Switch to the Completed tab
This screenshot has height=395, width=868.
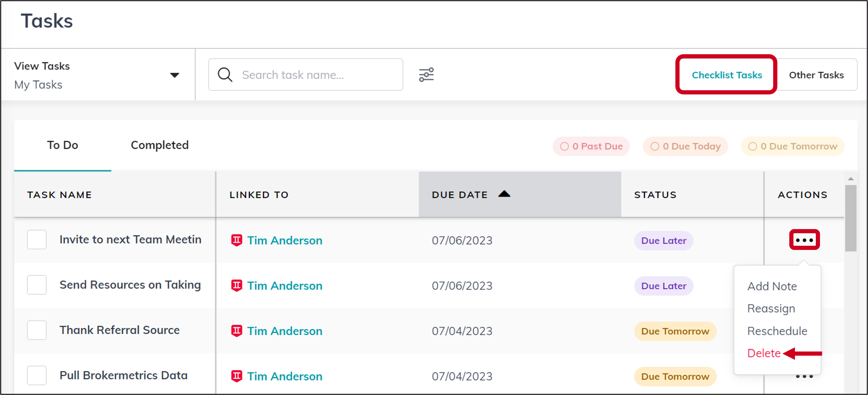(160, 145)
